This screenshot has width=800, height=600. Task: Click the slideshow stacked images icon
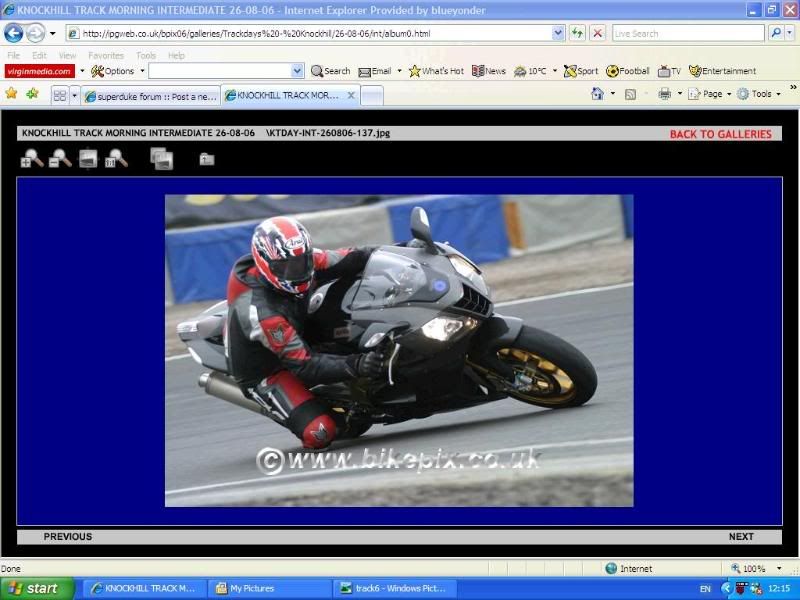[x=161, y=158]
